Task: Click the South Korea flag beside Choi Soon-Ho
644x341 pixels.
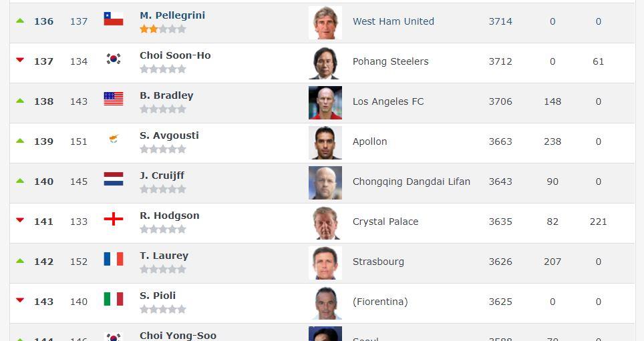Action: (x=114, y=59)
